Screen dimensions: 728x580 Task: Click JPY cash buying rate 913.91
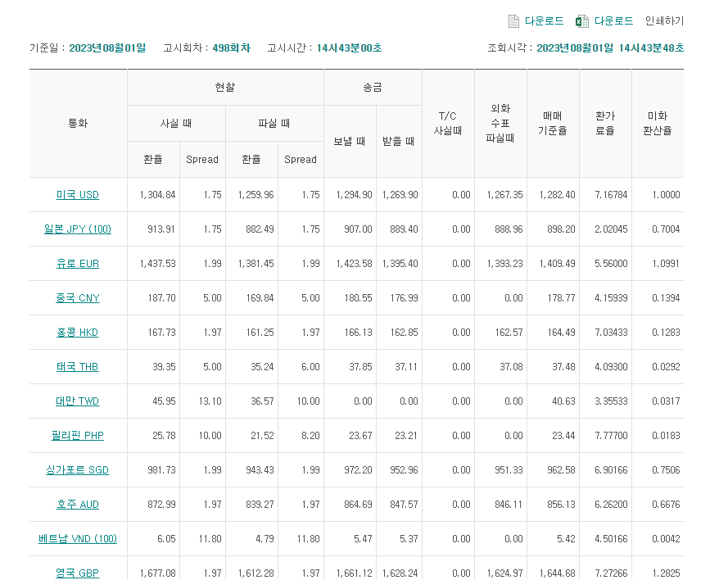pos(161,229)
